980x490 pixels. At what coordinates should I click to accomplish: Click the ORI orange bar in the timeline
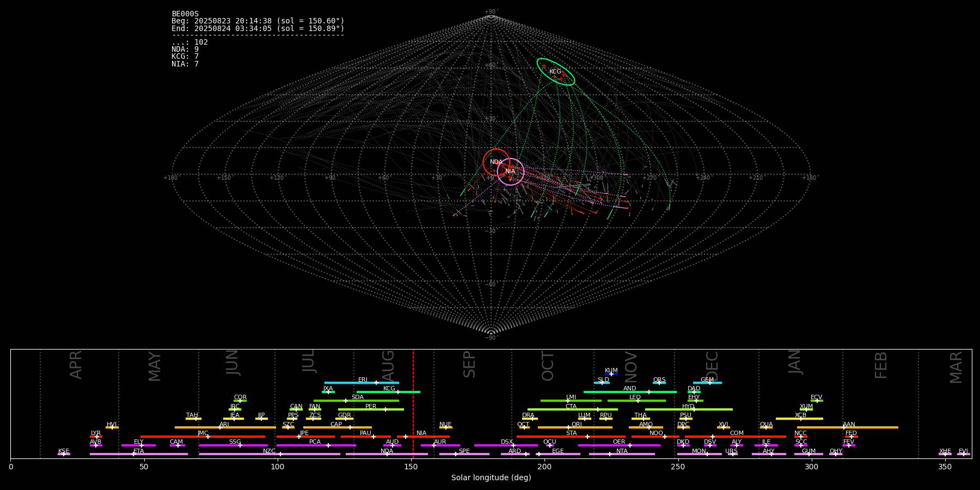tap(575, 427)
